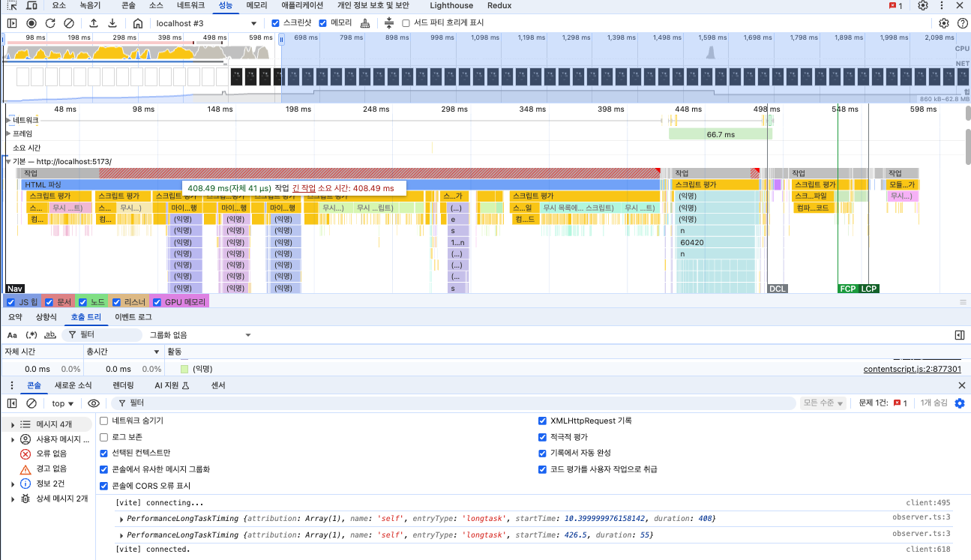
Task: Expand the first PerformanceLongTaskTiming entry
Action: click(121, 519)
